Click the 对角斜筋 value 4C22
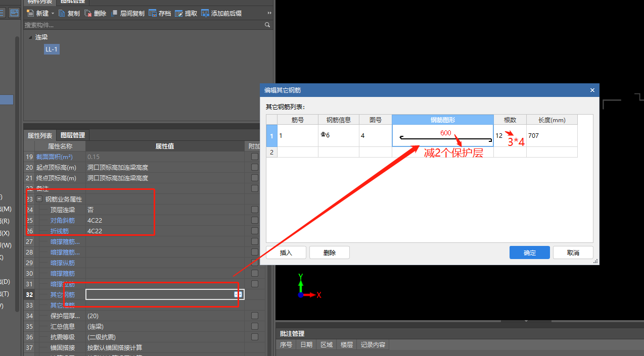 point(95,220)
